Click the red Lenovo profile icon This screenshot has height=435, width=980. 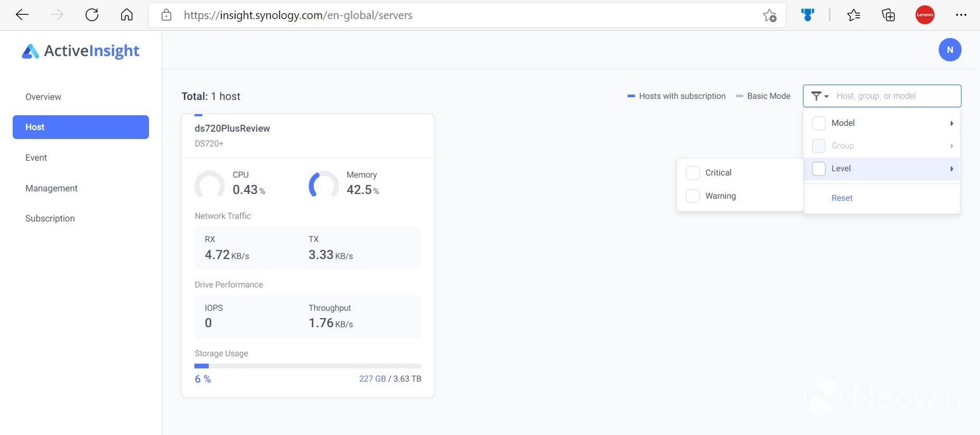coord(925,15)
